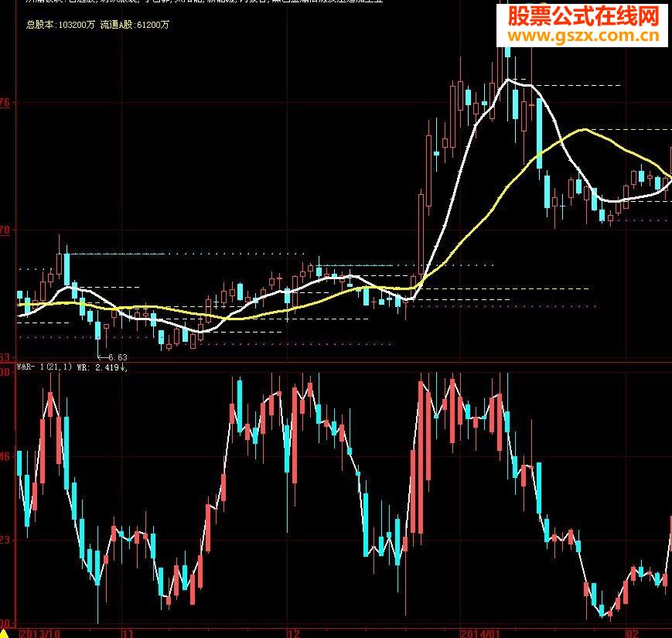Click the 23 indicator axis label
Viewport: 672px width, 638px height.
click(x=5, y=540)
